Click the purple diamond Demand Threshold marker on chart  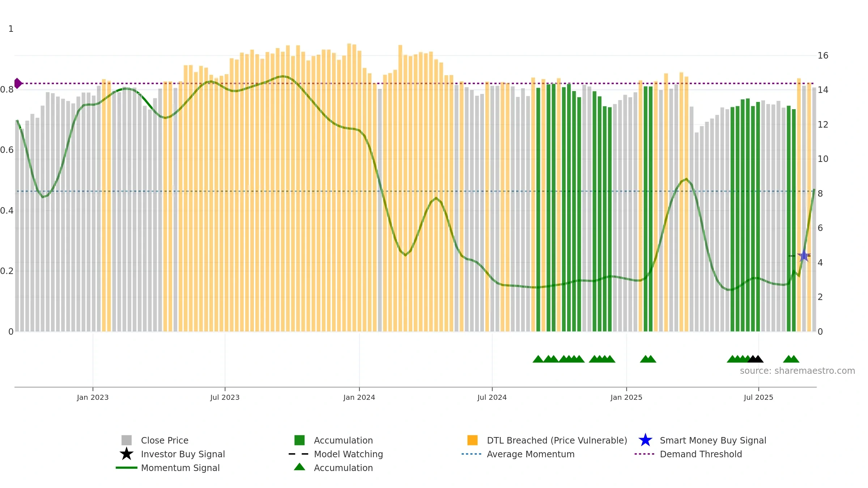(18, 83)
